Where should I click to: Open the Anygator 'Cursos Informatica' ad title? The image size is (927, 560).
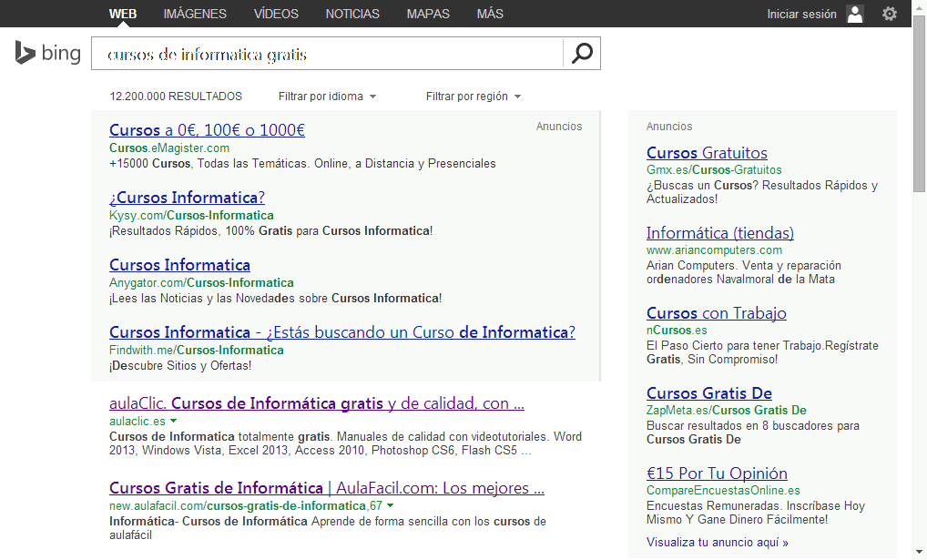(x=179, y=265)
